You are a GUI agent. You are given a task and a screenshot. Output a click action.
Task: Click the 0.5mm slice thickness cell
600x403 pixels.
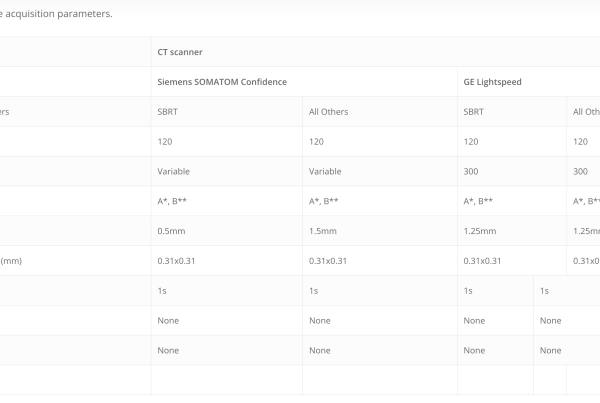coord(227,231)
